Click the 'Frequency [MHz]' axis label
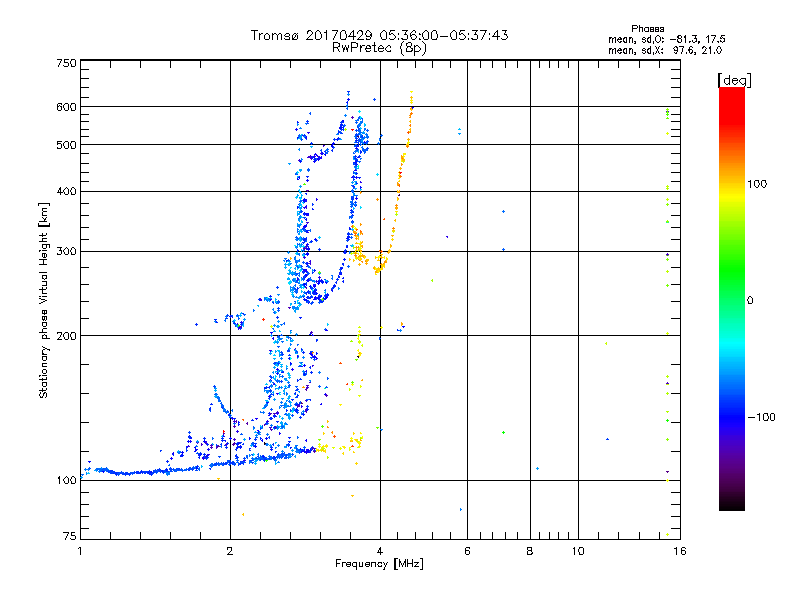This screenshot has width=800, height=600. pos(379,564)
